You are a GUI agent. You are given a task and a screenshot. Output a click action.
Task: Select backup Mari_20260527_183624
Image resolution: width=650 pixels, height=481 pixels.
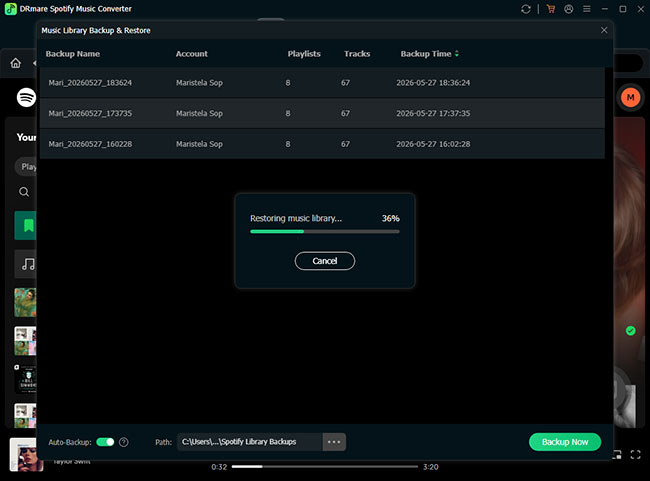[x=322, y=83]
